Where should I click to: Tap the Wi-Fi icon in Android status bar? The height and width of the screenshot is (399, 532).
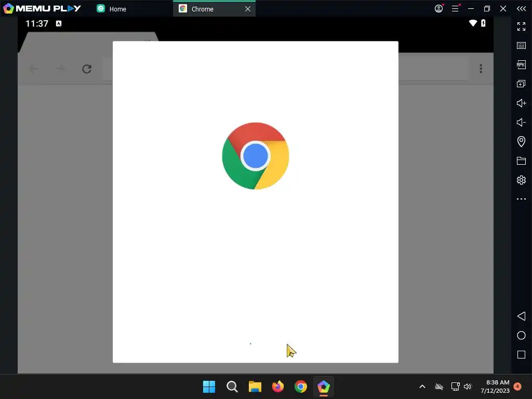click(473, 23)
